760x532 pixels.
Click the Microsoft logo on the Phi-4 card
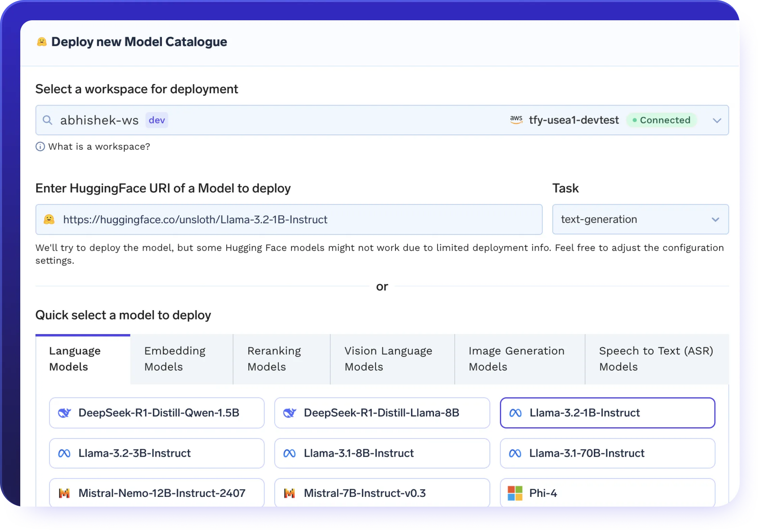(514, 493)
